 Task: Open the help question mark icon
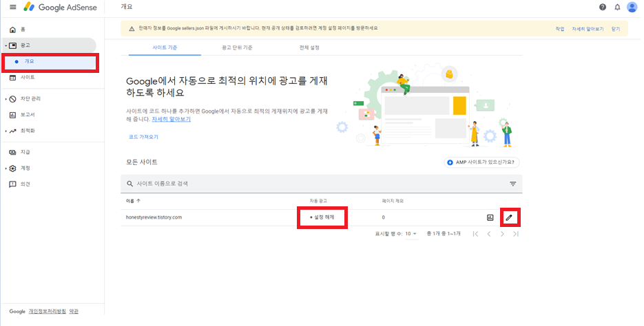coord(603,7)
